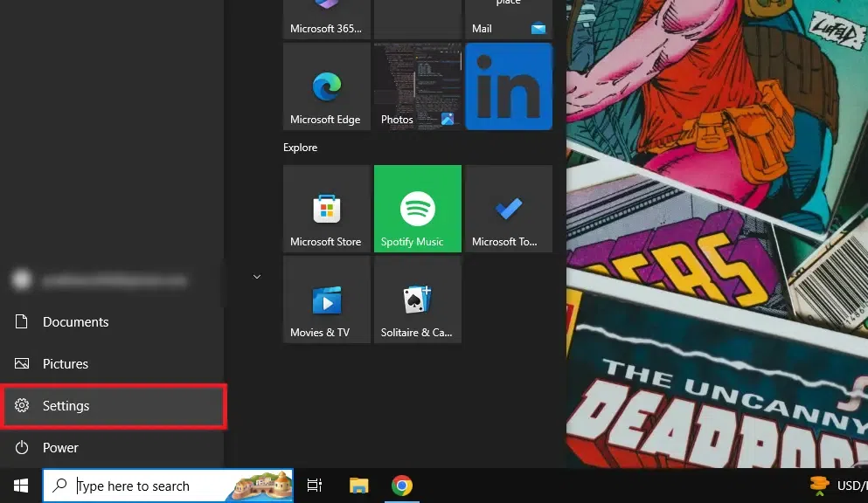
Task: Open File Explorer from taskbar
Action: [x=358, y=486]
